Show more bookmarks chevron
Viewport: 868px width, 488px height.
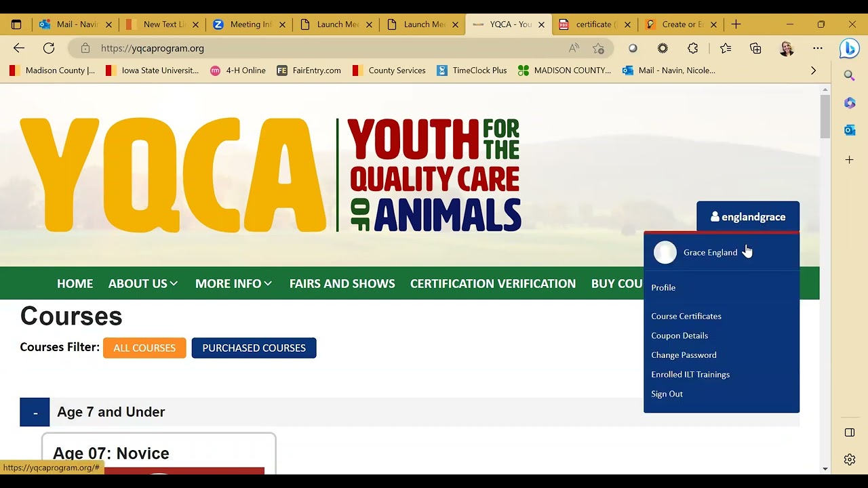813,70
